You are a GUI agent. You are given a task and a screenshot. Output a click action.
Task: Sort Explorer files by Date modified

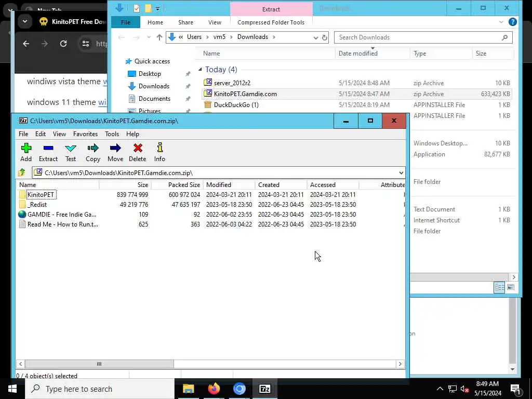pyautogui.click(x=373, y=54)
